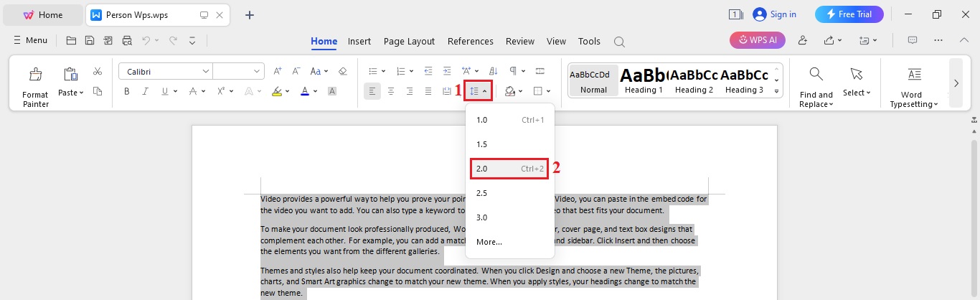Decrease paragraph indent
980x300 pixels.
click(428, 71)
